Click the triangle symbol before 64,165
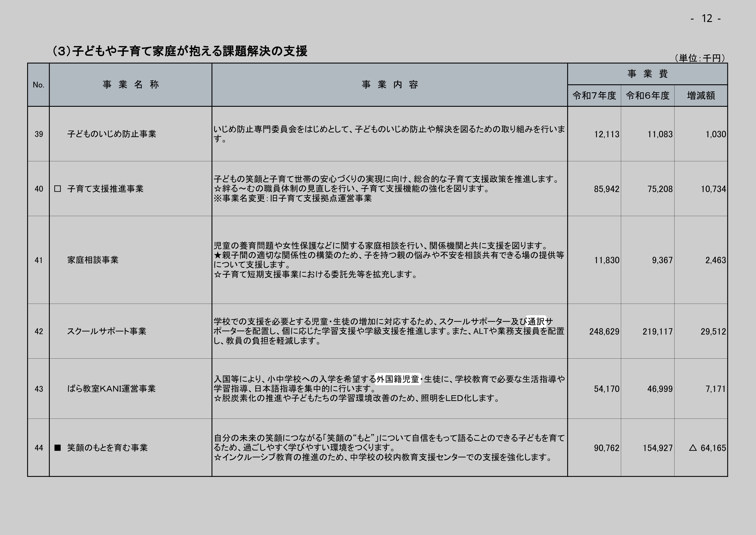The image size is (756, 535). pos(693,448)
